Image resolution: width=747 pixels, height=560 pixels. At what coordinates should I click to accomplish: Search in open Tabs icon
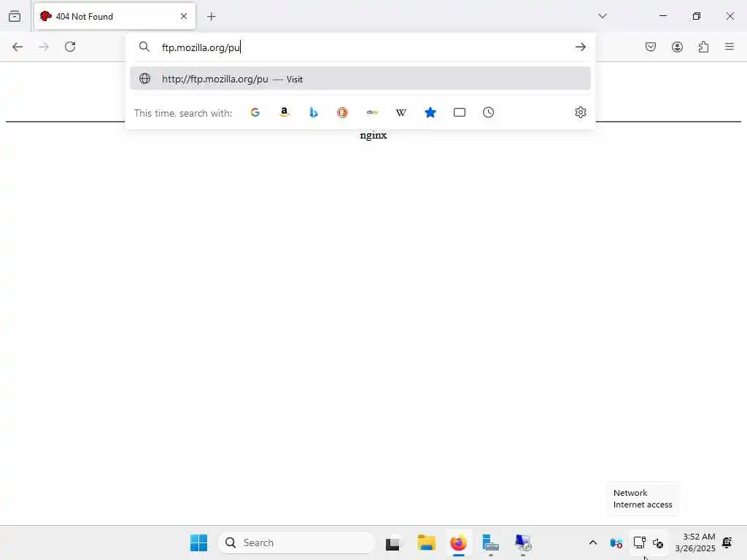click(460, 112)
